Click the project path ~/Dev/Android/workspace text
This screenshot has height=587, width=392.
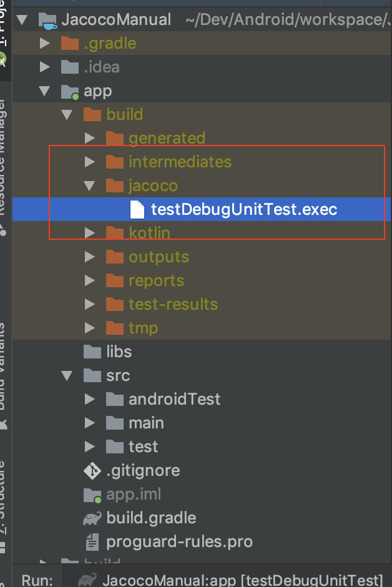coord(288,19)
